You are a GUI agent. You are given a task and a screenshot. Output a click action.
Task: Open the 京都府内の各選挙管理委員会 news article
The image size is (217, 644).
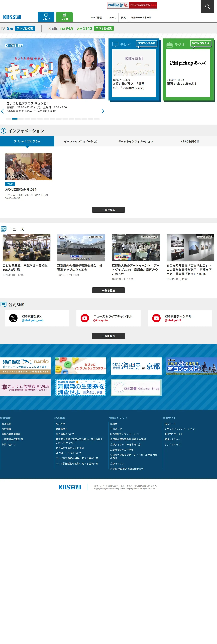pos(81,255)
